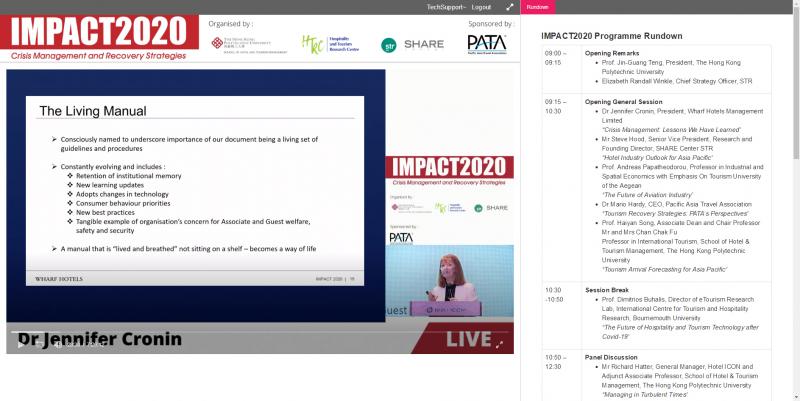Click the Prof. Andreas Papatheodorou speaker entry
This screenshot has height=401, width=800.
click(682, 177)
